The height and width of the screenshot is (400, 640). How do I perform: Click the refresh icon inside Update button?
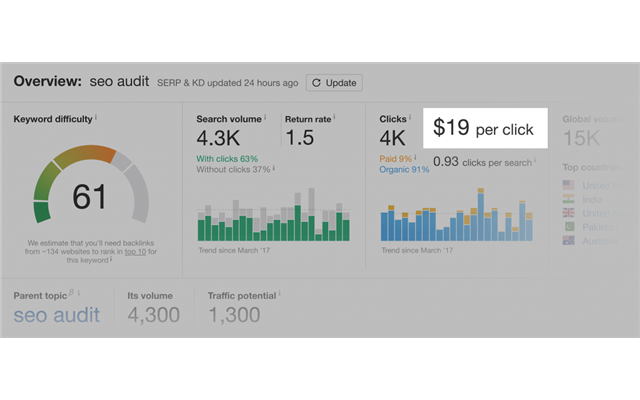(x=318, y=83)
